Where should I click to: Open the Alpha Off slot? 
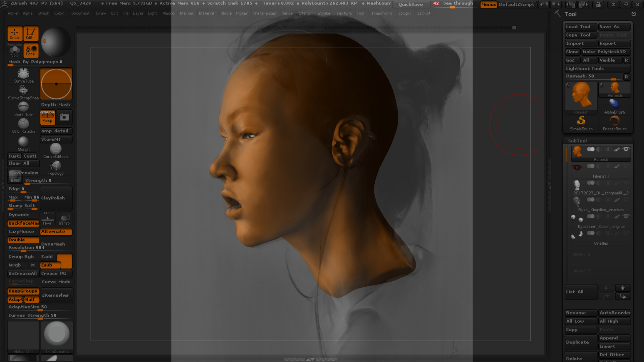pyautogui.click(x=23, y=337)
